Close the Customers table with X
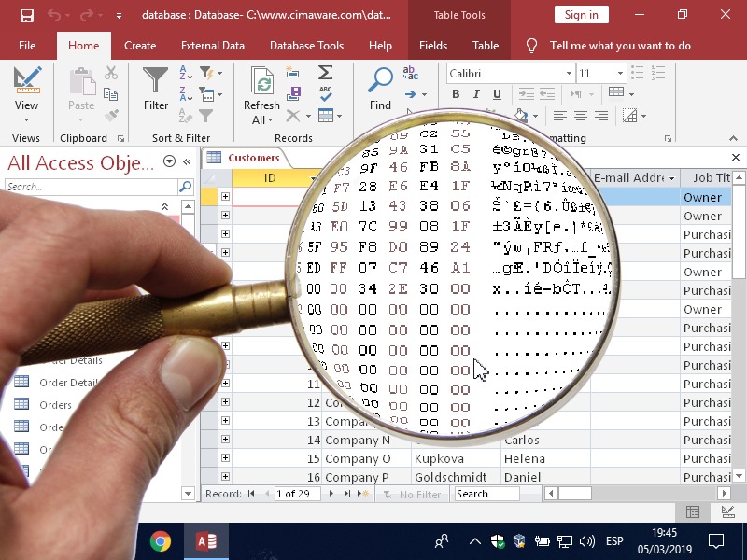The image size is (747, 560). coord(736,157)
